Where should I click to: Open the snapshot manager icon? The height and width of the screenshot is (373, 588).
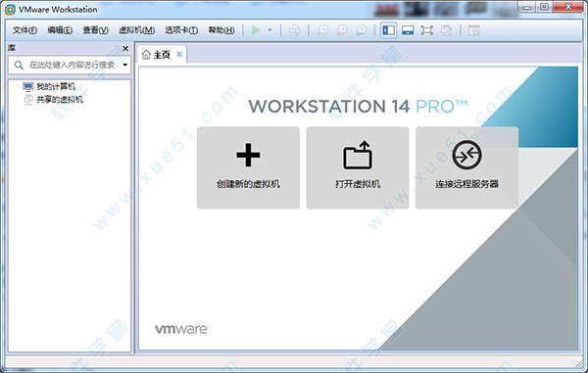[x=361, y=30]
